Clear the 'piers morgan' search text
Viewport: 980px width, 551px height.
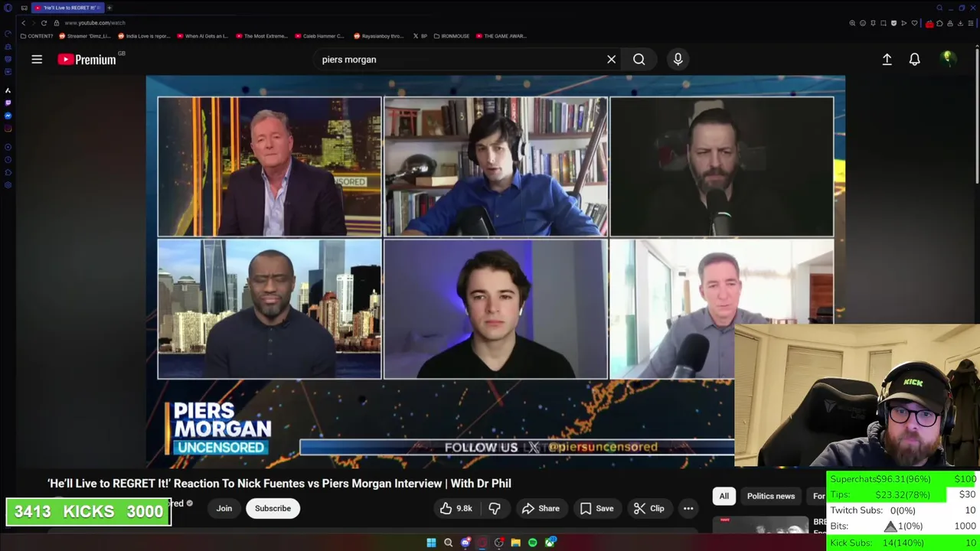611,59
